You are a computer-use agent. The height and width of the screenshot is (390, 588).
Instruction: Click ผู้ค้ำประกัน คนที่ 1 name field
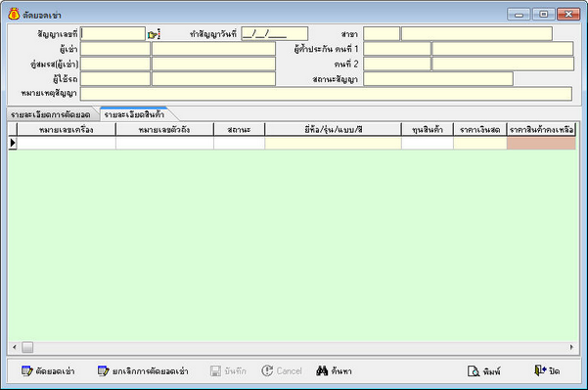pyautogui.click(x=503, y=49)
